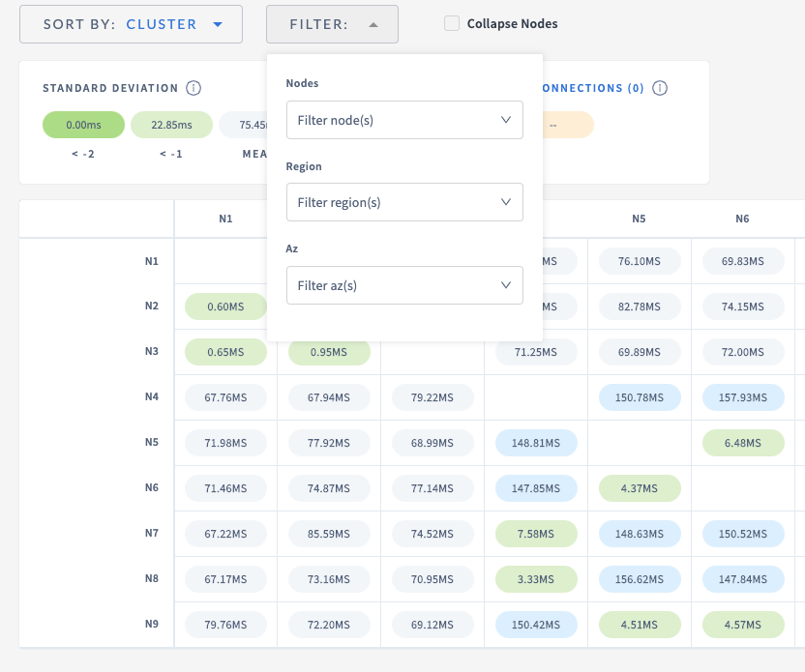Viewport: 805px width, 672px height.
Task: Click the 85.59MS latency cell
Action: click(x=329, y=534)
